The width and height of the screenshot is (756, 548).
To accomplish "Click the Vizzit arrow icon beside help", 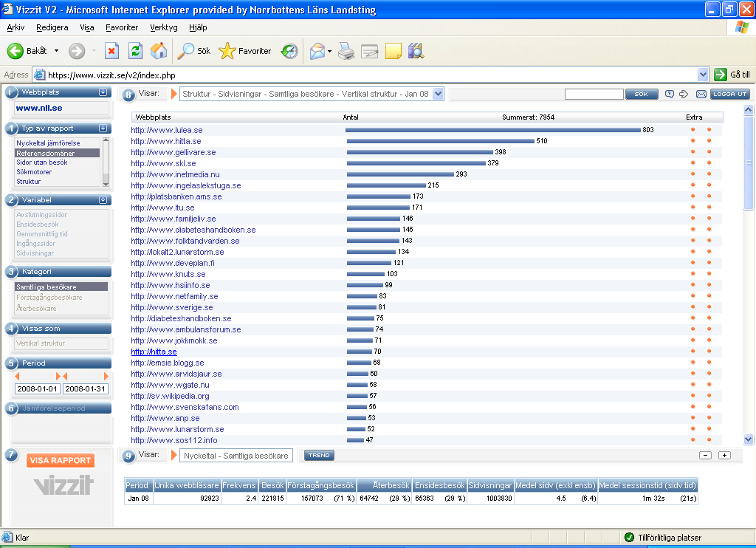I will click(x=684, y=94).
